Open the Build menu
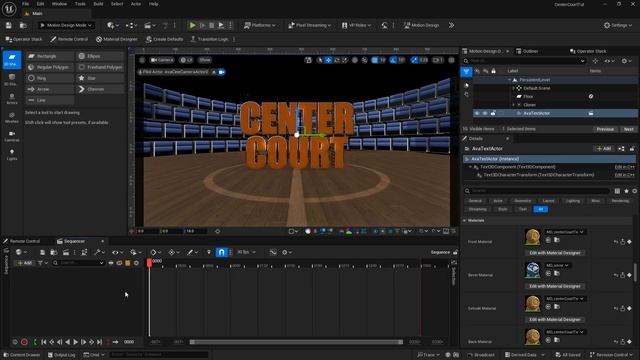This screenshot has width=640, height=360. pyautogui.click(x=98, y=4)
